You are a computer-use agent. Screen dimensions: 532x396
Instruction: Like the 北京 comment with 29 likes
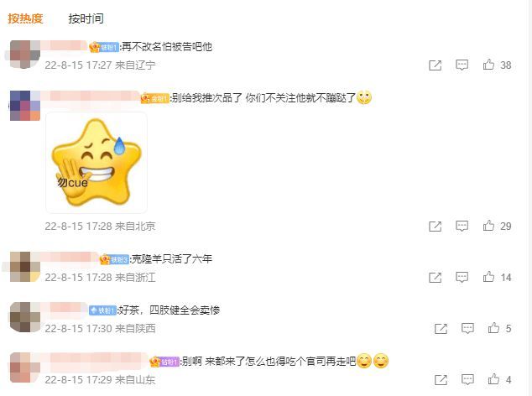[x=488, y=226]
